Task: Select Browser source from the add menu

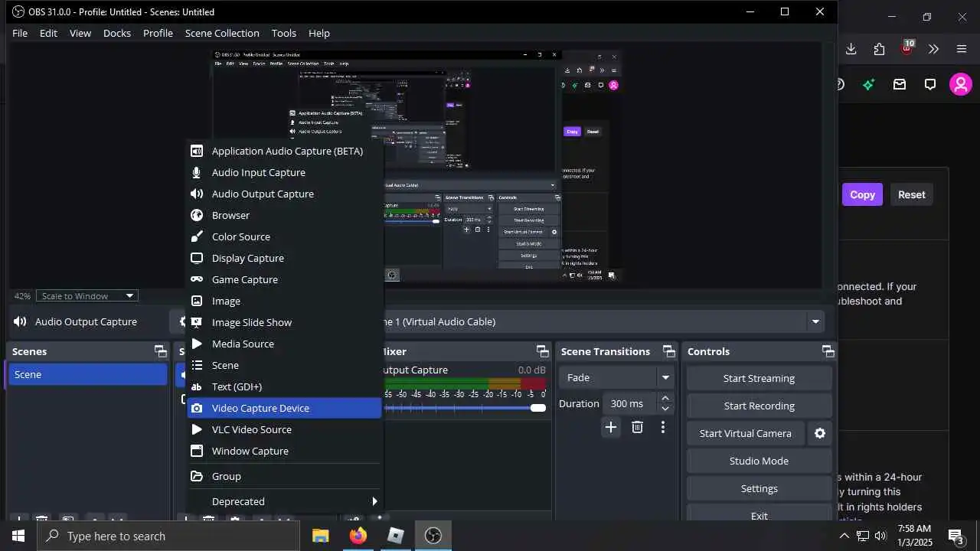Action: 284,215
